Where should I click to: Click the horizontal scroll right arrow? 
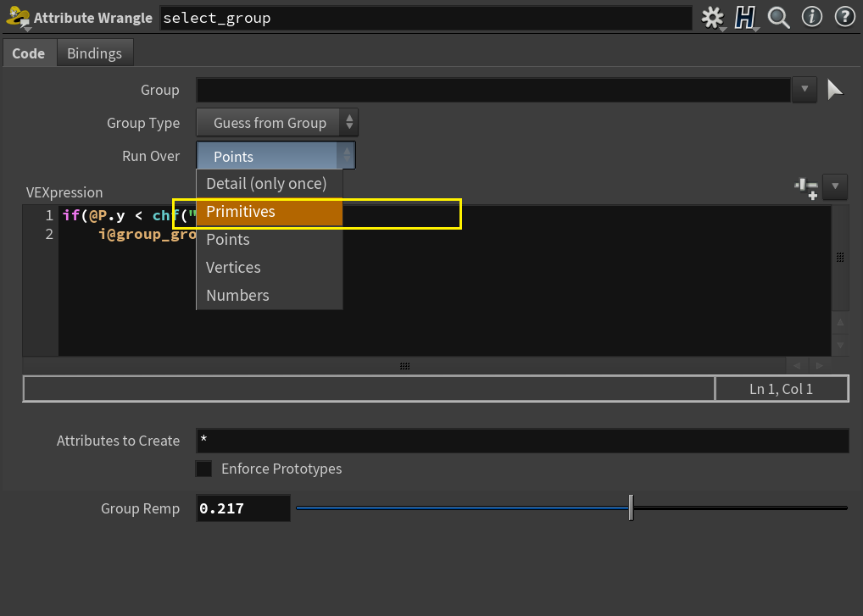pyautogui.click(x=820, y=365)
